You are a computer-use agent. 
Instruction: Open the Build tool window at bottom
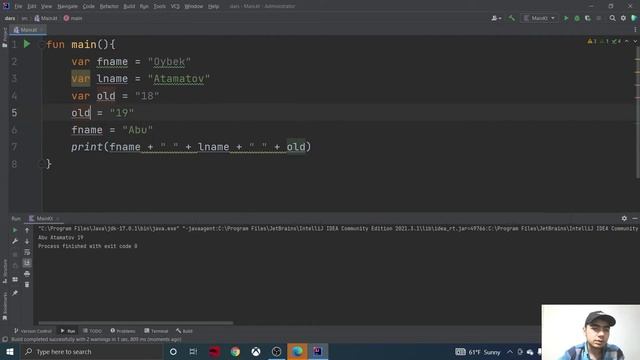(184, 331)
